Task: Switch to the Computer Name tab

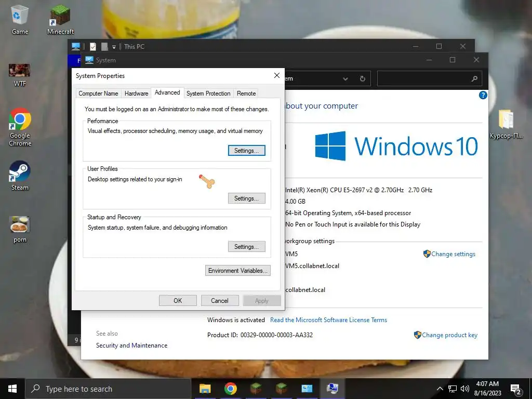Action: click(98, 94)
